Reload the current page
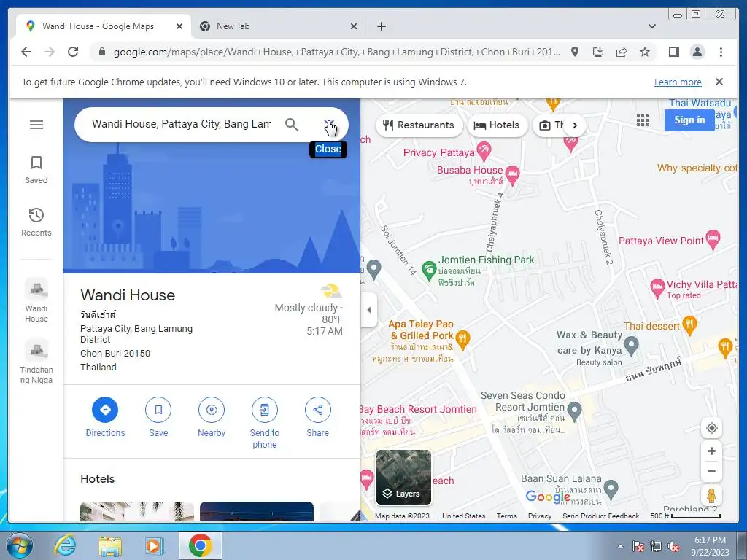Viewport: 747px width, 560px height. (73, 52)
